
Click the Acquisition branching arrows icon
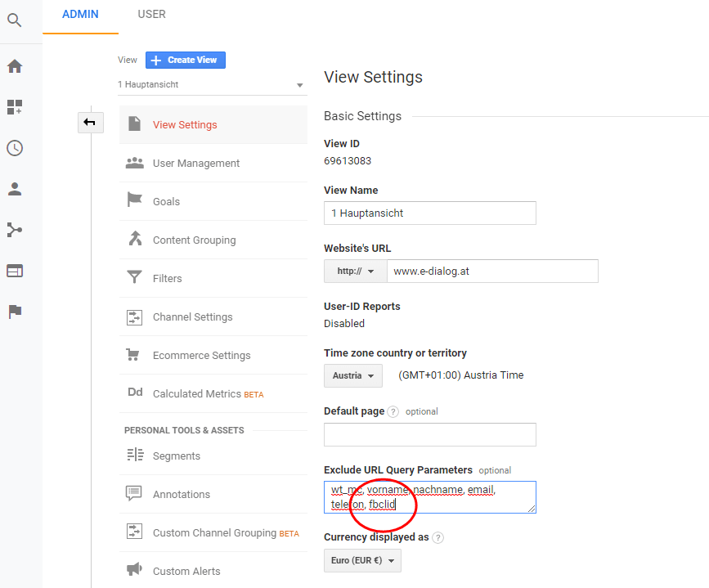coord(15,230)
